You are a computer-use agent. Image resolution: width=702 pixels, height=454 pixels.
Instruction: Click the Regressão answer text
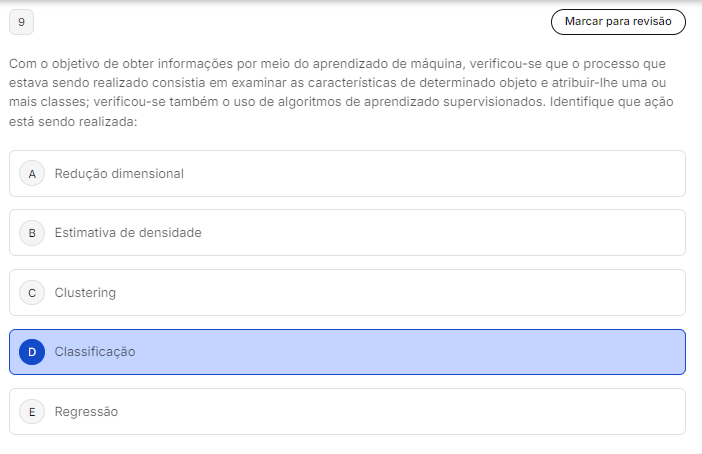(86, 411)
